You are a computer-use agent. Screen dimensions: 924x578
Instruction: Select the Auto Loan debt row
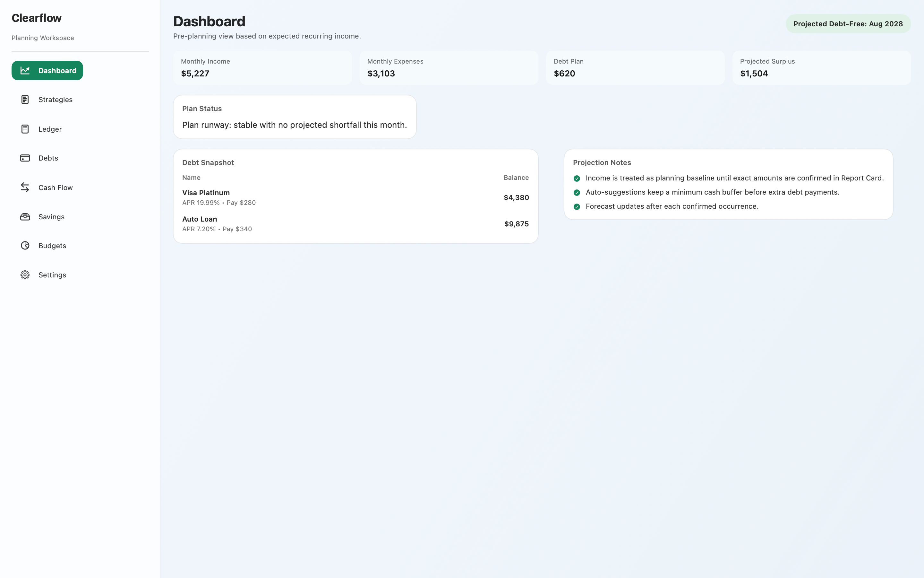click(x=355, y=224)
